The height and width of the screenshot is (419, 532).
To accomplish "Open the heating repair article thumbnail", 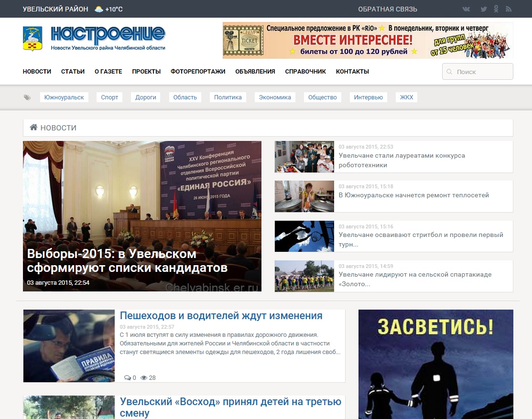I will (x=304, y=196).
